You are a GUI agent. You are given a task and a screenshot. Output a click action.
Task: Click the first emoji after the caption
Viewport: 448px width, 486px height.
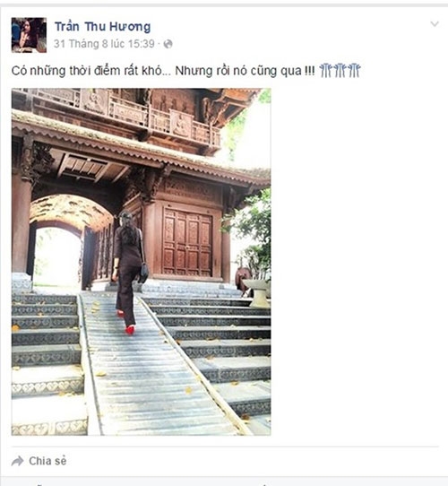coord(325,70)
